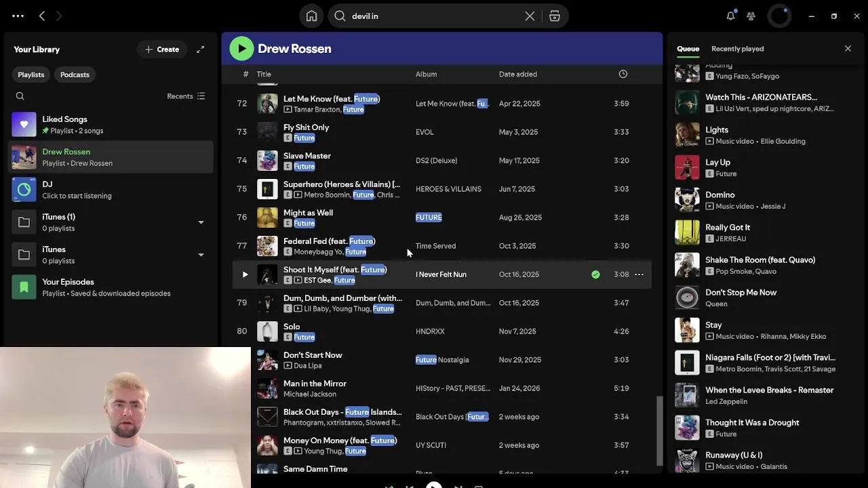
Task: Expand the iTunes (1) folder arrow
Action: (x=201, y=222)
